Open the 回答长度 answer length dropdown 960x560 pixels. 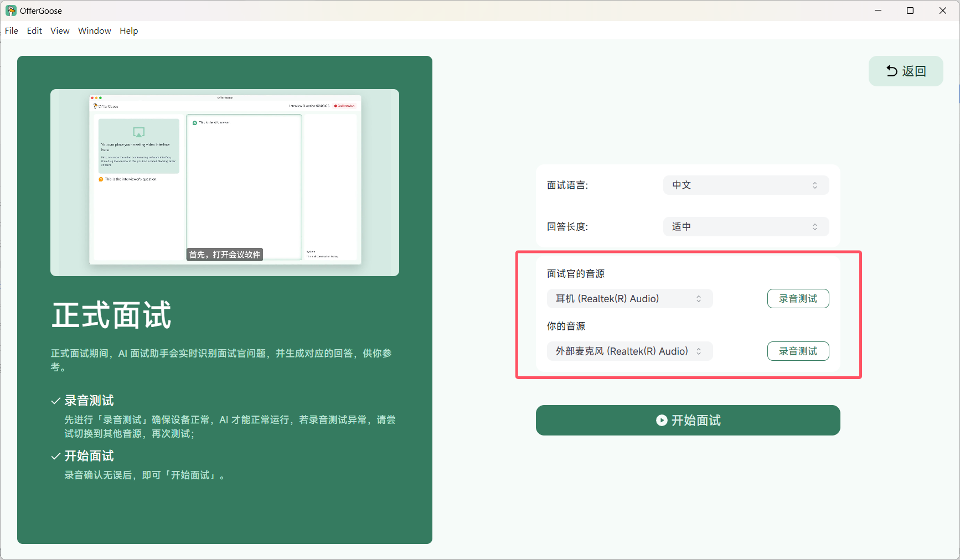pyautogui.click(x=745, y=226)
